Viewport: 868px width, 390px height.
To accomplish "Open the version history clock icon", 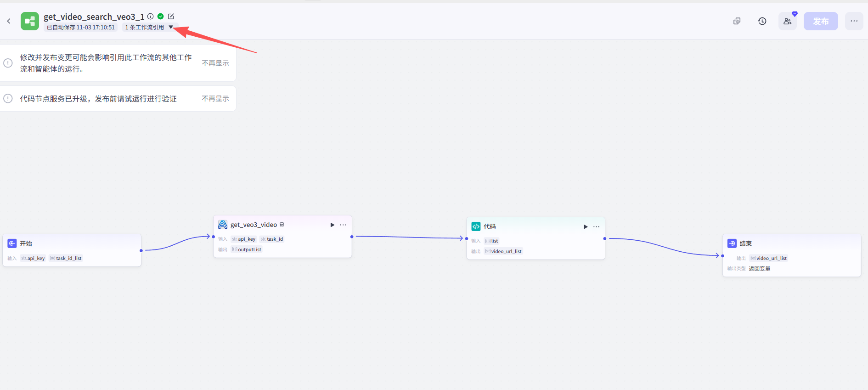I will pyautogui.click(x=762, y=21).
